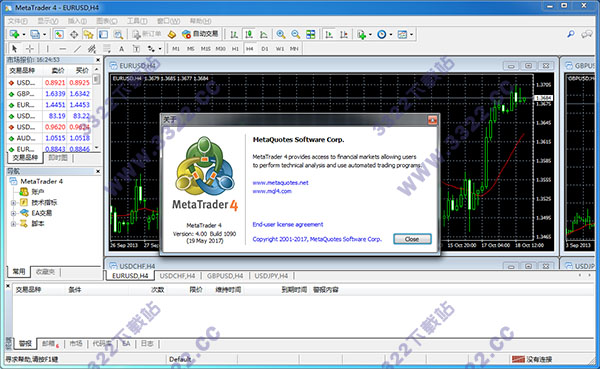Close the Market Watch panel

pos(98,60)
